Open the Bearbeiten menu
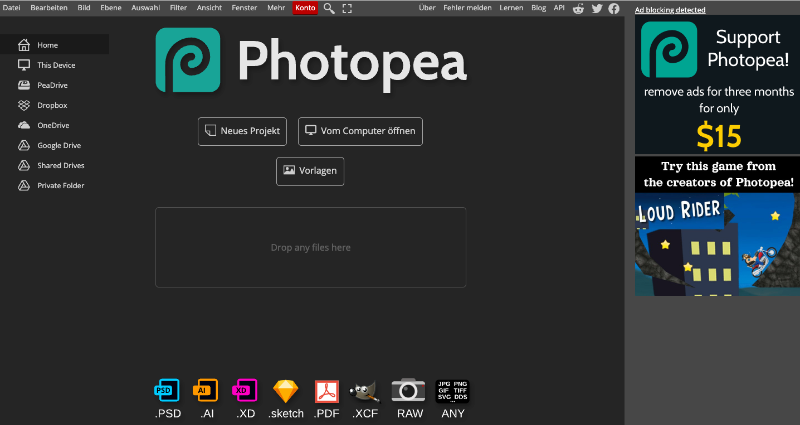 coord(49,8)
